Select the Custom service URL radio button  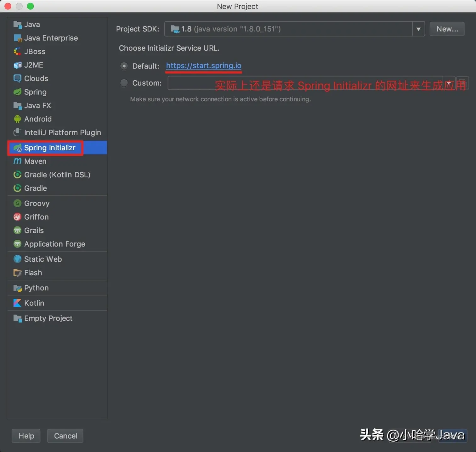click(124, 83)
